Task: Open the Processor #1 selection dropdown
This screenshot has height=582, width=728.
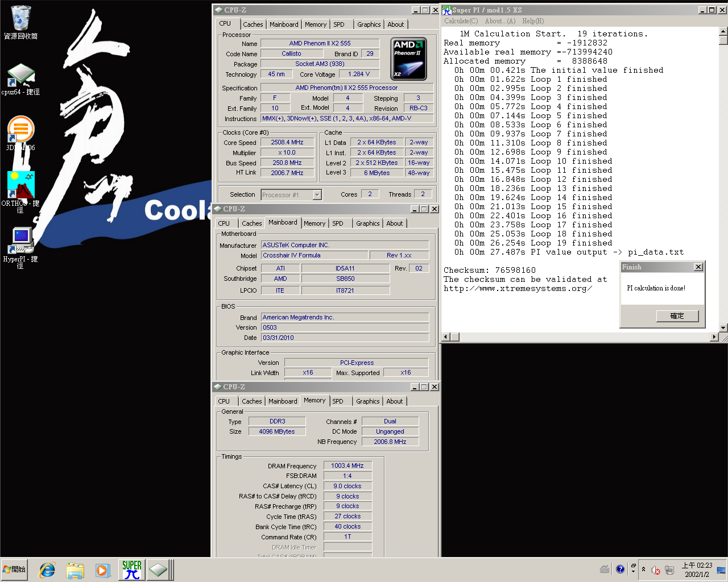Action: click(x=317, y=195)
